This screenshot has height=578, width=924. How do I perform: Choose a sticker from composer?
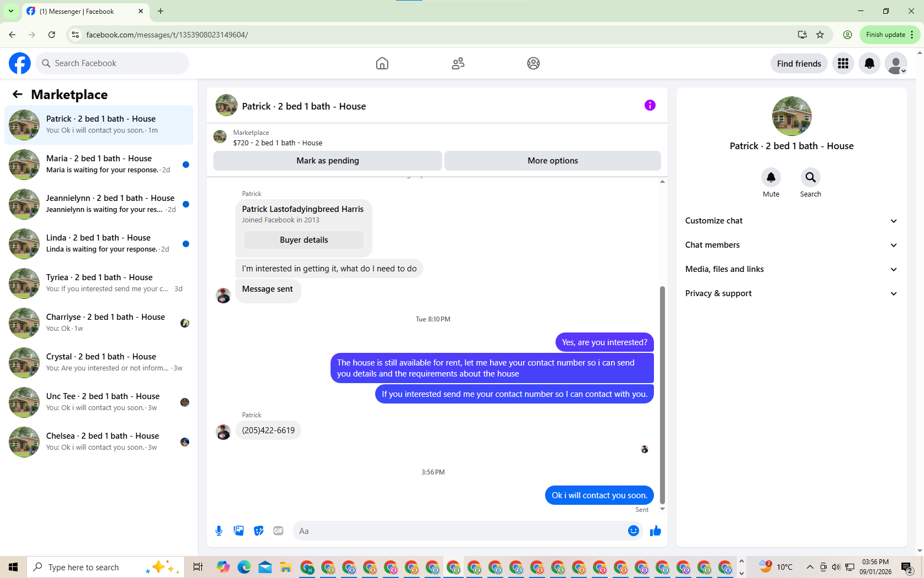[258, 531]
